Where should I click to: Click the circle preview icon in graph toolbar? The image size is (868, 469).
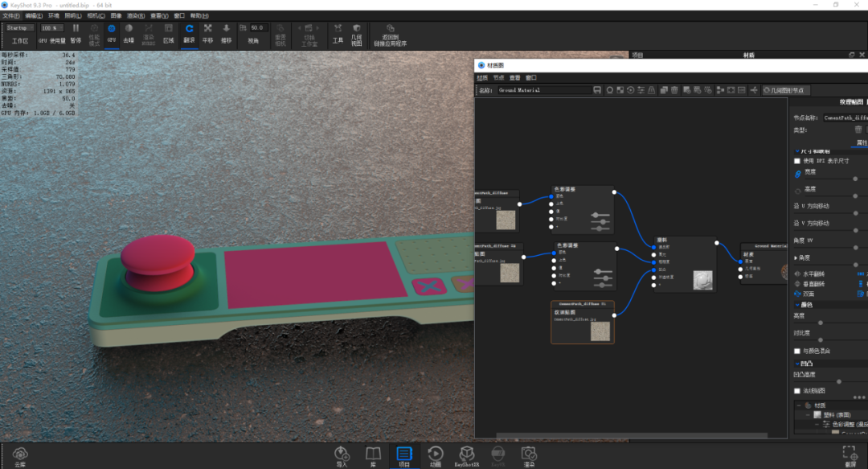tap(609, 90)
